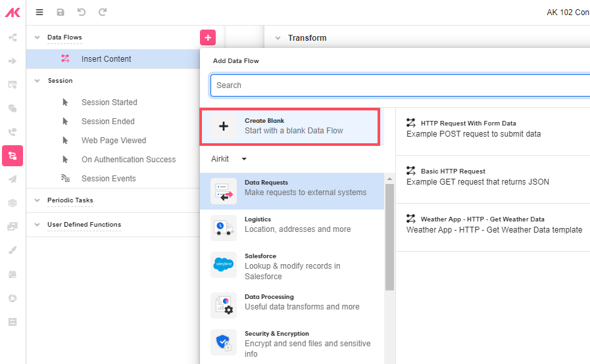Click the Data Flows section label
The height and width of the screenshot is (364, 590).
click(x=64, y=37)
